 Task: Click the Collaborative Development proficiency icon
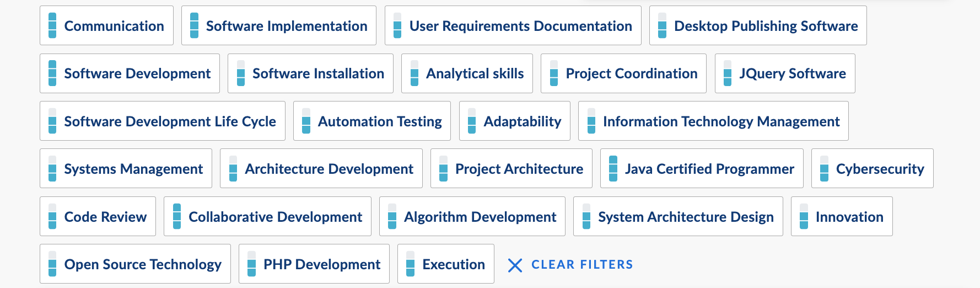177,217
